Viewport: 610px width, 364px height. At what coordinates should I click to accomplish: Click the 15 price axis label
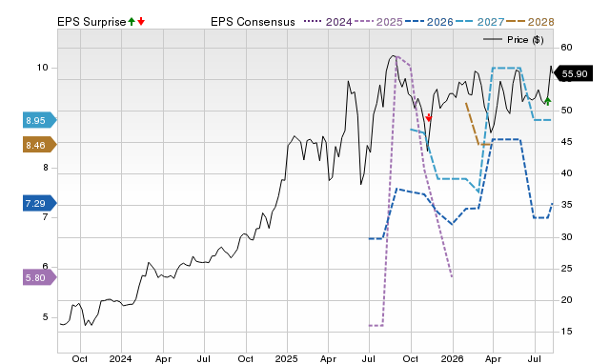click(566, 332)
